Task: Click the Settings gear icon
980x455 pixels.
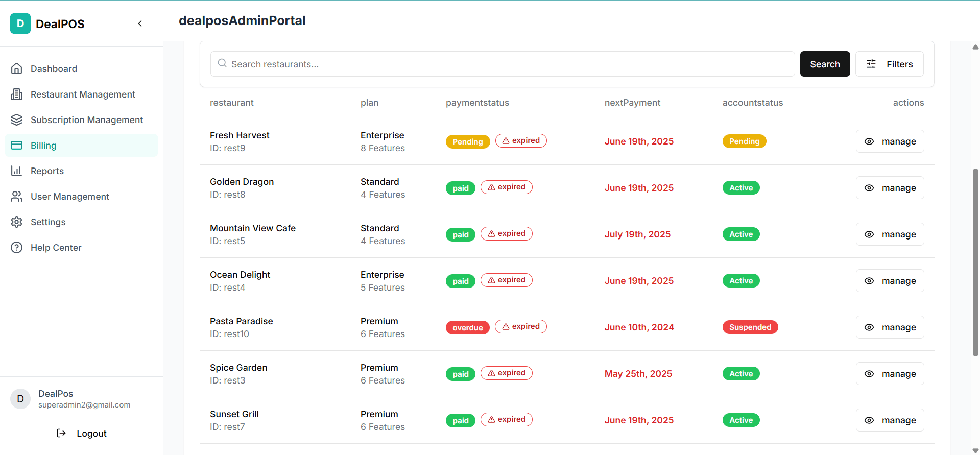Action: [17, 222]
